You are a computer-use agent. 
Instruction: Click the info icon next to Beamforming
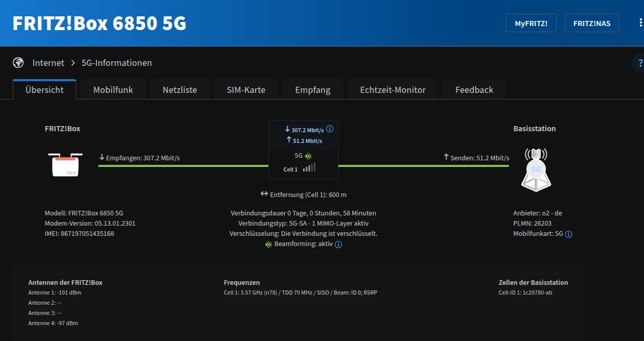(x=338, y=245)
